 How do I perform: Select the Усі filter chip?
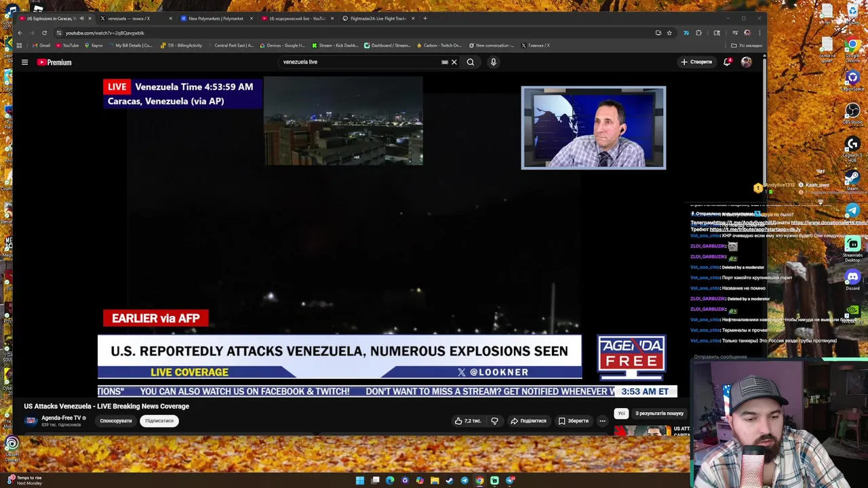click(621, 413)
